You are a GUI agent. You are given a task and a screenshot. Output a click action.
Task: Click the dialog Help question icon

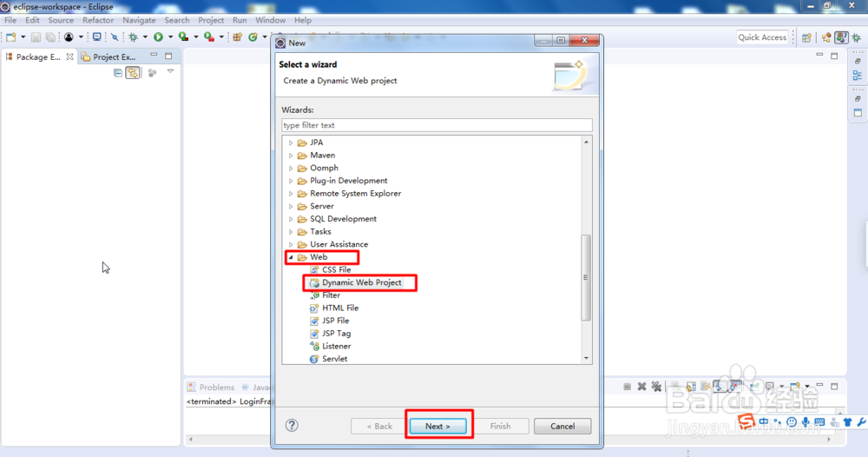pyautogui.click(x=292, y=425)
